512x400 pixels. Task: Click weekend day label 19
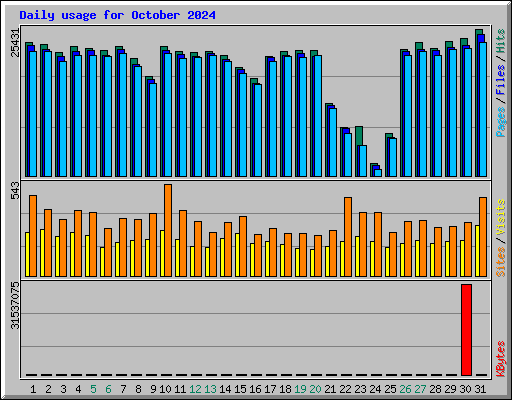point(300,389)
